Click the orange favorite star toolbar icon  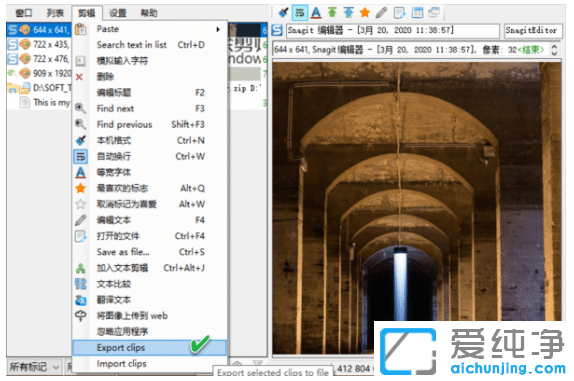click(x=365, y=13)
